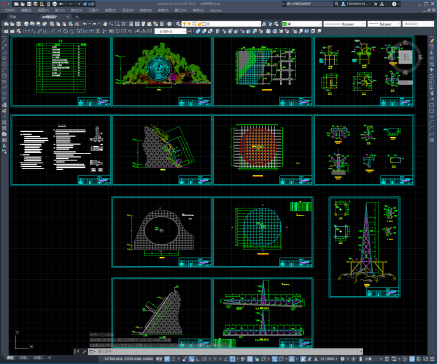Expand the first ByLayer linetype dropdown
Image resolution: width=437 pixels, height=364 pixels.
(364, 24)
